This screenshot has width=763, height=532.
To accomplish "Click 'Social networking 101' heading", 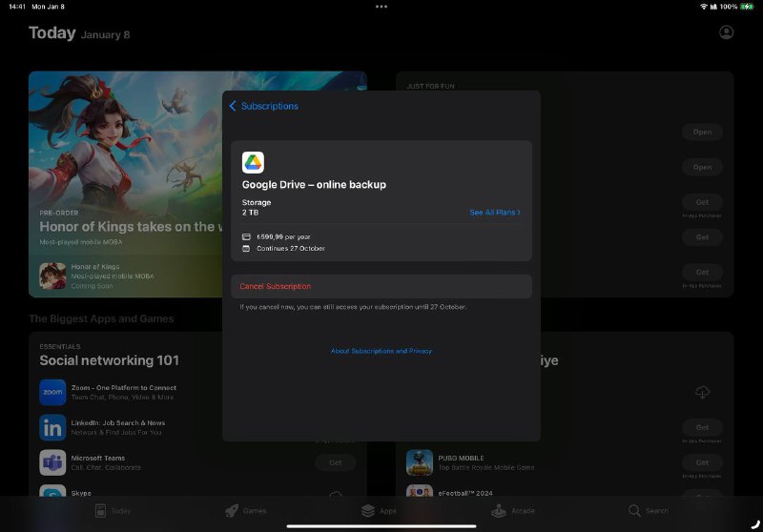I will click(x=110, y=360).
